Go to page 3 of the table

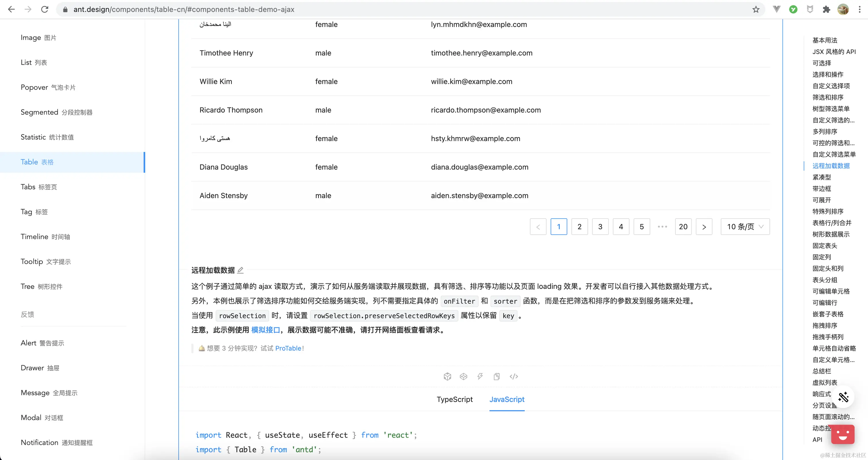pyautogui.click(x=600, y=227)
